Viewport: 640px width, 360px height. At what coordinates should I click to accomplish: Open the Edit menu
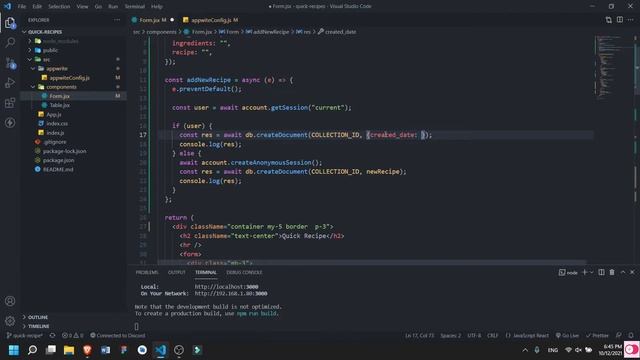click(x=37, y=7)
